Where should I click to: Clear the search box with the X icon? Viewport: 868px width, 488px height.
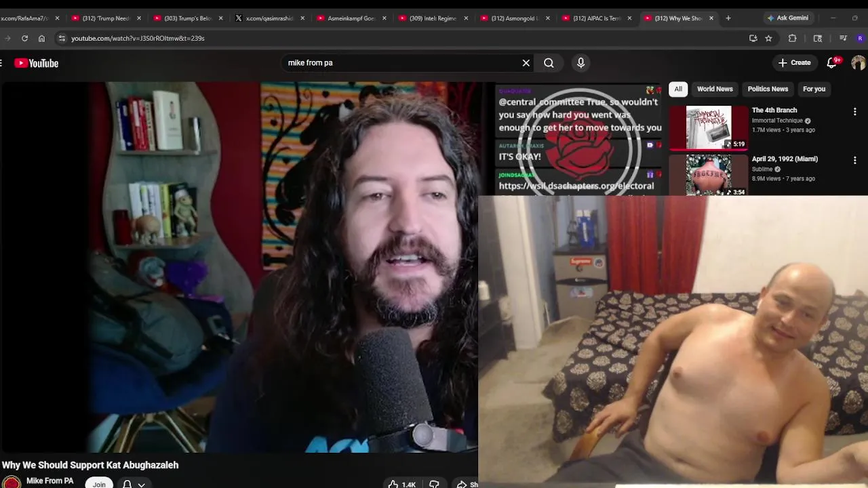click(526, 63)
